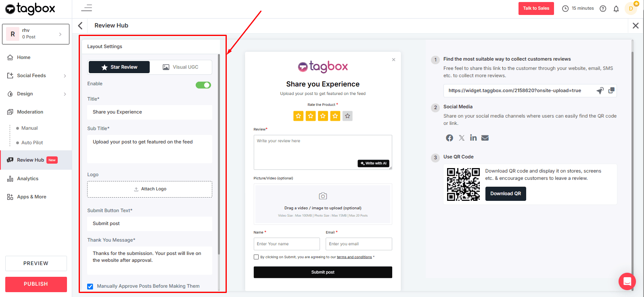This screenshot has height=297, width=644.
Task: Click the QR code image
Action: tap(463, 184)
